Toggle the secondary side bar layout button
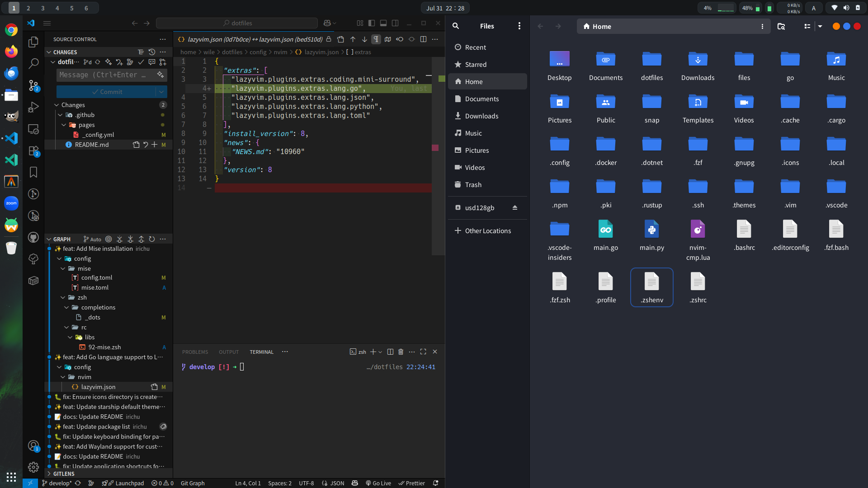The image size is (868, 488). click(395, 23)
